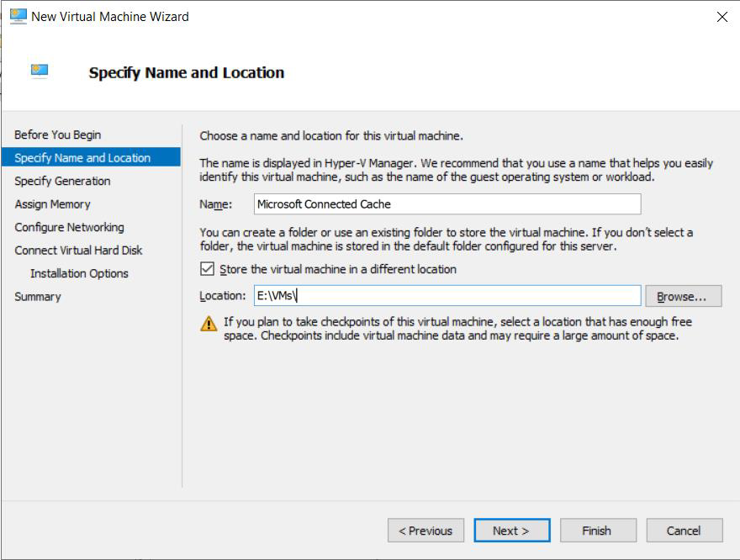The height and width of the screenshot is (560, 740).
Task: Click the Browse... button
Action: (x=684, y=296)
